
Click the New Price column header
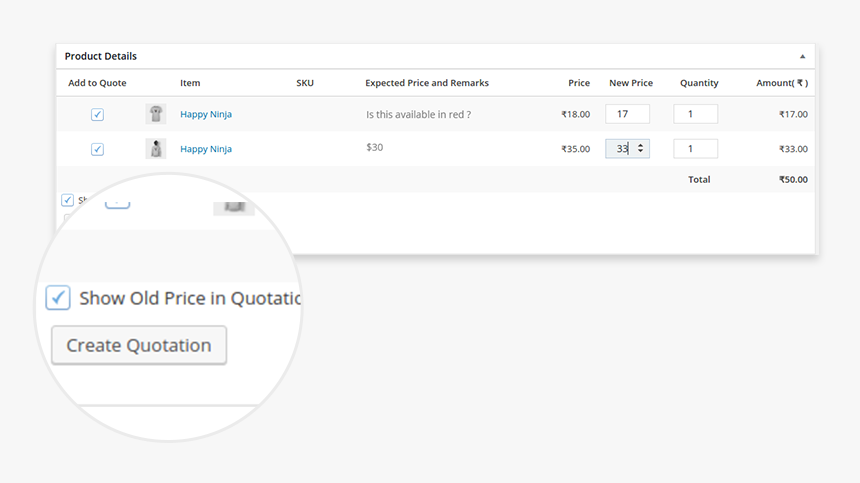coord(630,83)
